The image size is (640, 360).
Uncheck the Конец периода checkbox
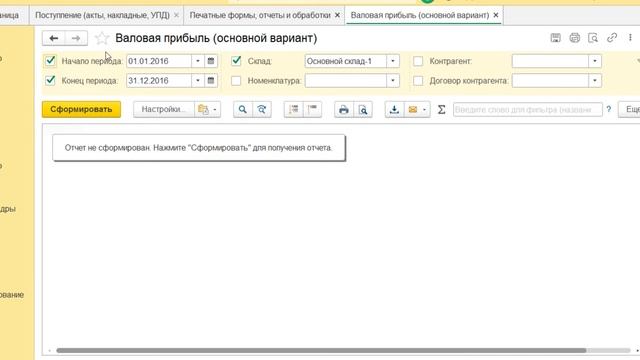(50, 80)
